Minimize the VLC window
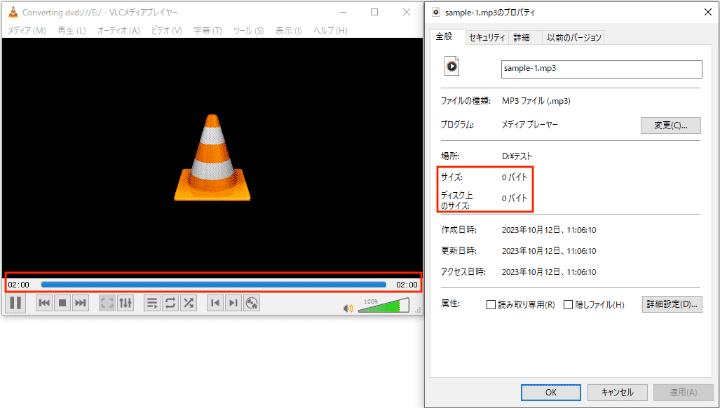Image resolution: width=720 pixels, height=408 pixels. 343,12
